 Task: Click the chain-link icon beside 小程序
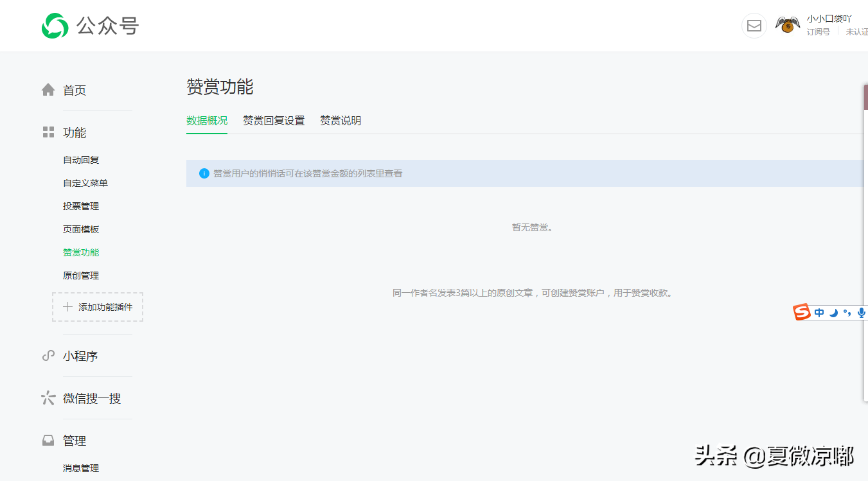point(48,356)
